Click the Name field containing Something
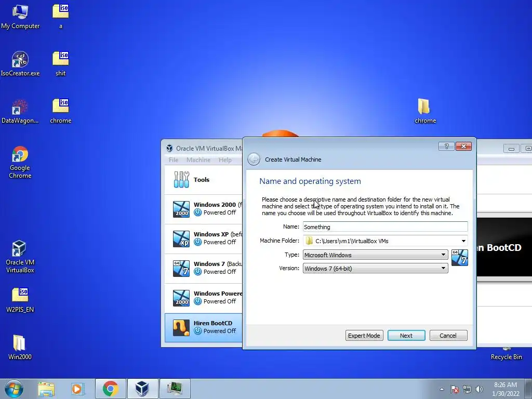Image resolution: width=532 pixels, height=399 pixels. 385,227
